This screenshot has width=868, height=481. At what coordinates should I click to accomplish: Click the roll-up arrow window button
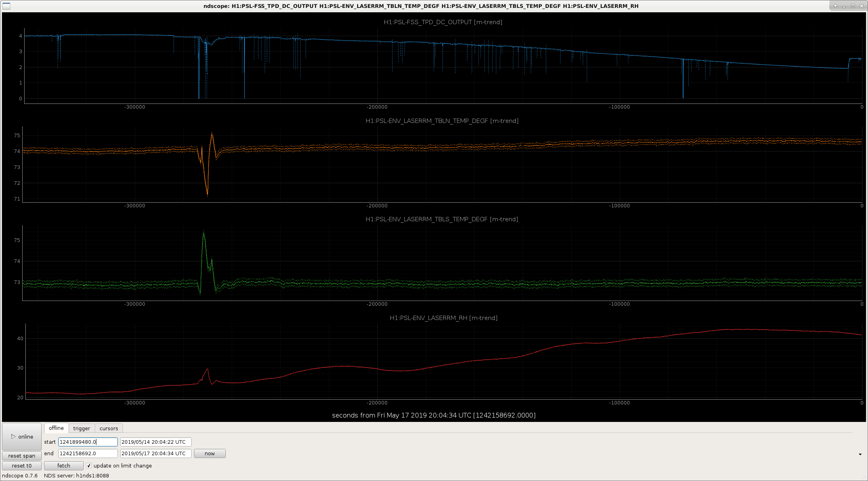tap(835, 6)
